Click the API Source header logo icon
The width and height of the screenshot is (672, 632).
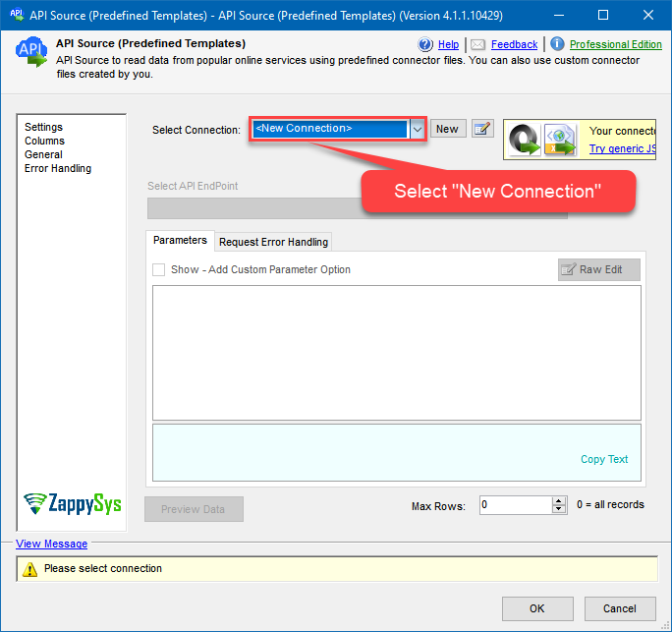pyautogui.click(x=30, y=53)
